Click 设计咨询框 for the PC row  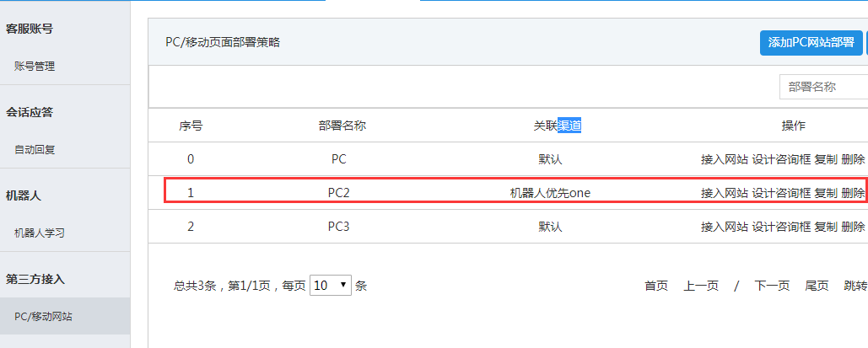(x=781, y=159)
